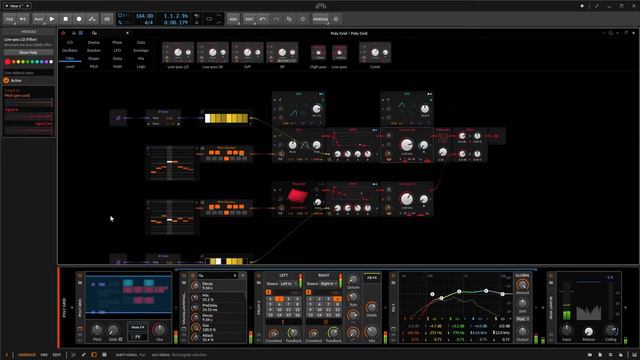Viewport: 640px width, 360px height.
Task: Toggle peak limiter device power button
Action: [551, 276]
